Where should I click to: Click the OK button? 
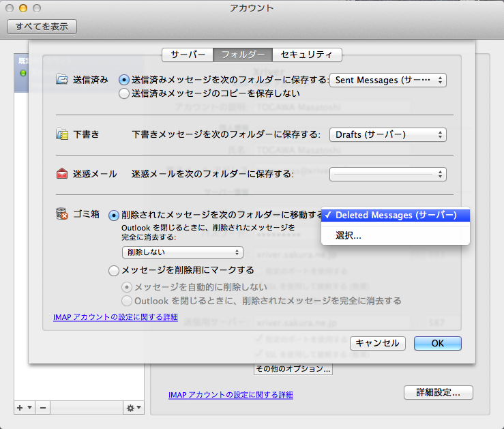(x=437, y=343)
